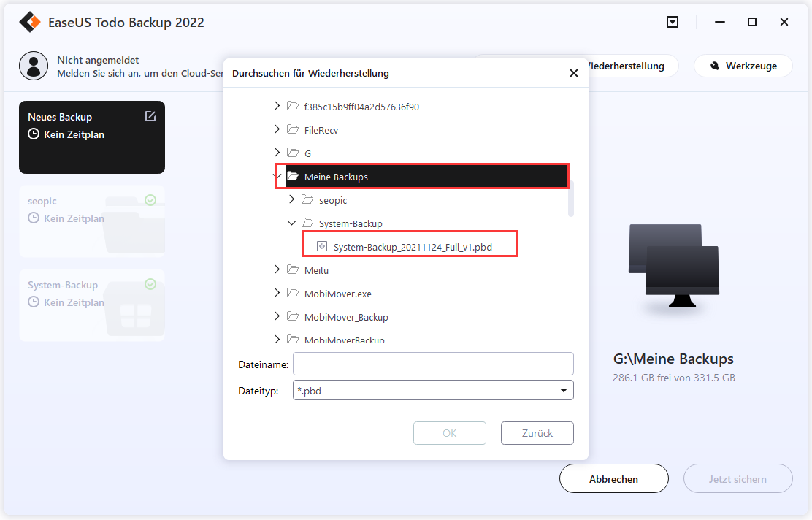Click the folder icon next to MobiMover.exe

(x=293, y=293)
